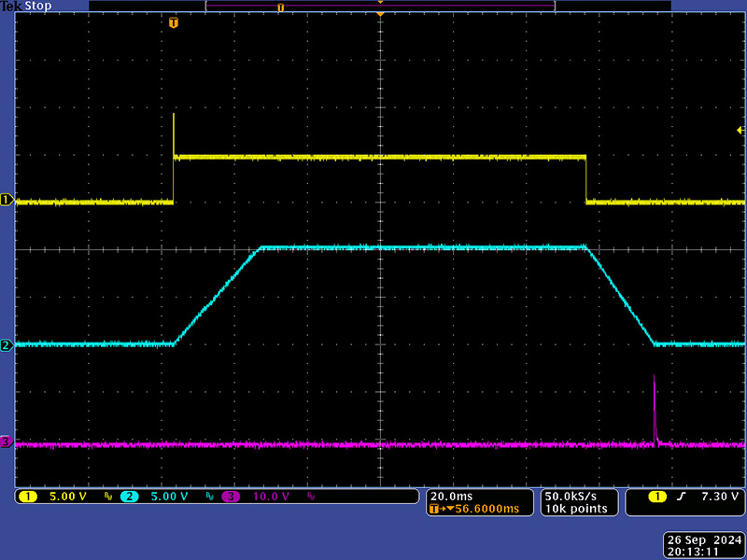Click the channel 1 ground marker on left edge
The width and height of the screenshot is (747, 560).
(6, 200)
